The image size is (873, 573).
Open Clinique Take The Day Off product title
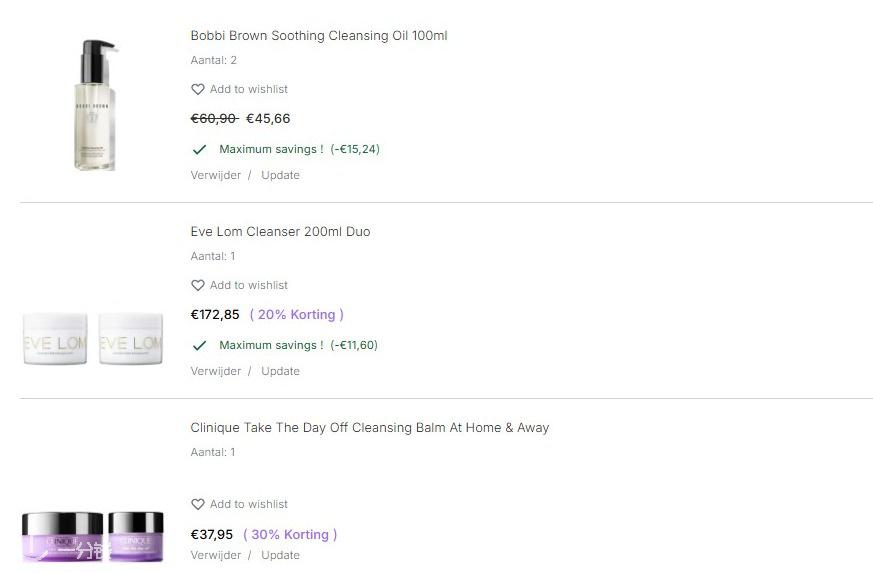click(x=370, y=428)
